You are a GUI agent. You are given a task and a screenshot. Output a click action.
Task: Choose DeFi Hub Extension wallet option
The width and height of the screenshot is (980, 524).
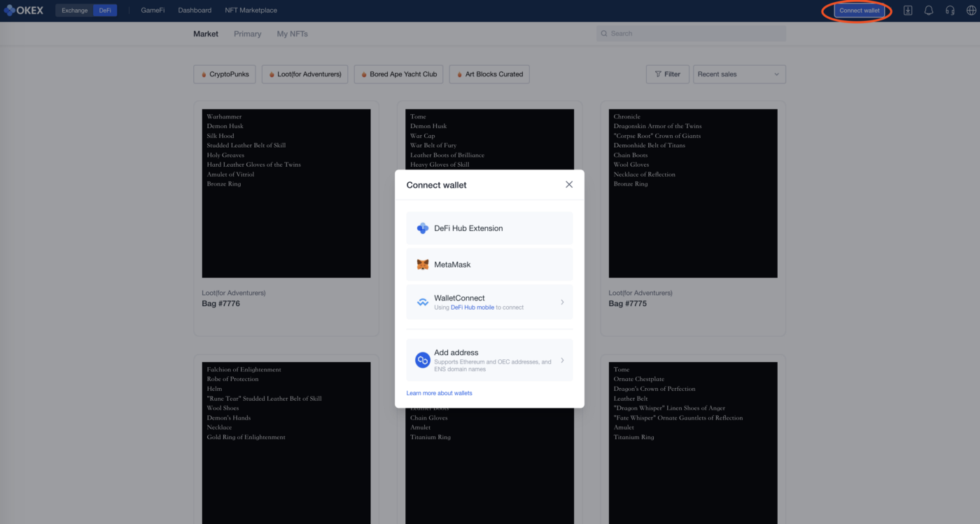(489, 228)
